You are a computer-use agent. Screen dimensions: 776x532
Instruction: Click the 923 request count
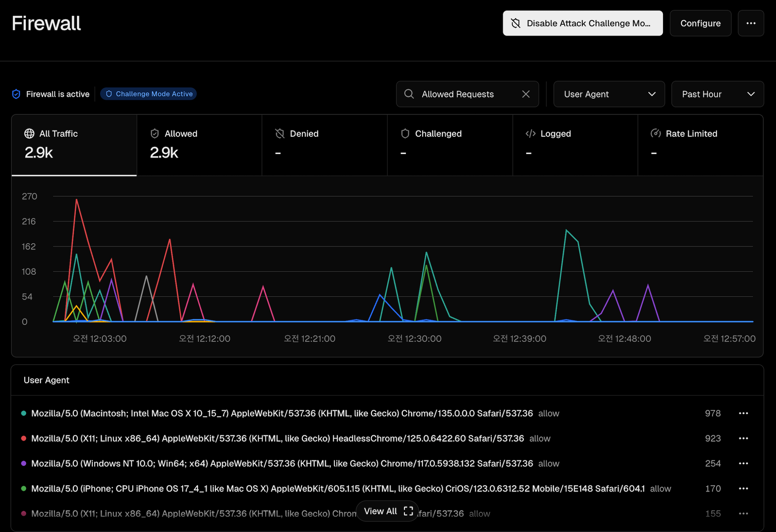click(713, 438)
